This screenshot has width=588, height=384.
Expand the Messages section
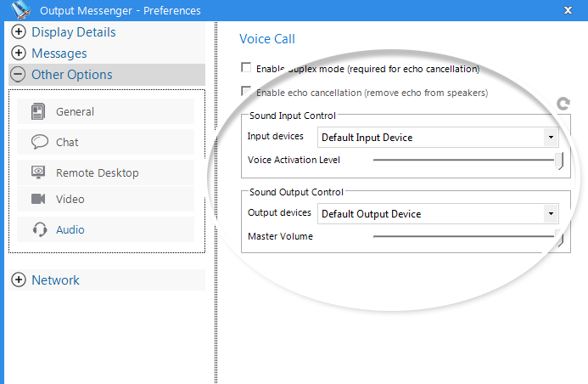pyautogui.click(x=19, y=53)
